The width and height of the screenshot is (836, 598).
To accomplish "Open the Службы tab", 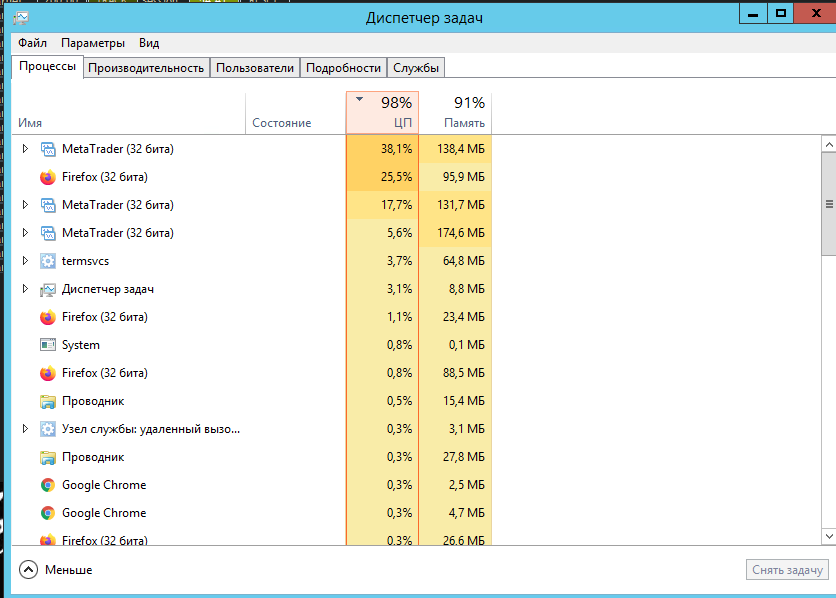I will pyautogui.click(x=416, y=68).
